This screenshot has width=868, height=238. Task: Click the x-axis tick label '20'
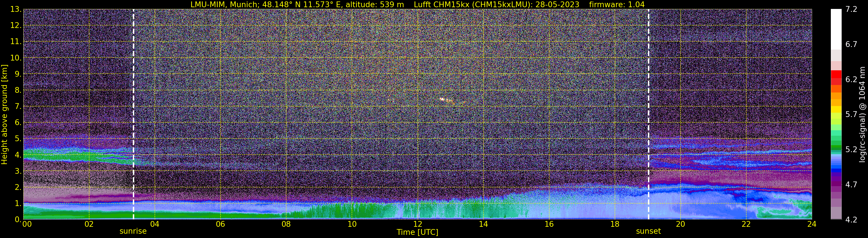click(680, 224)
